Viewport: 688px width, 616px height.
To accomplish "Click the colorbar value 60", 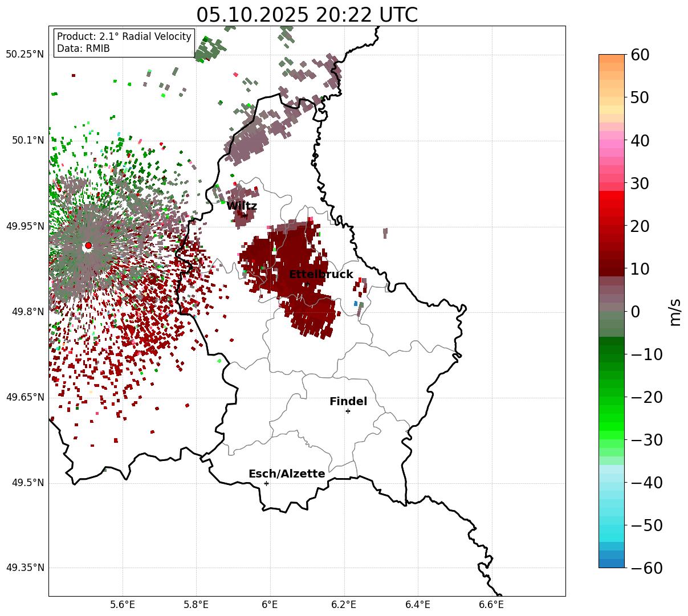I will click(639, 55).
